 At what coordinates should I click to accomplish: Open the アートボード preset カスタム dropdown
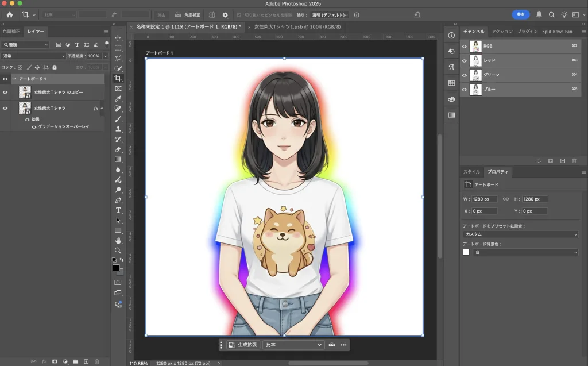coord(520,234)
